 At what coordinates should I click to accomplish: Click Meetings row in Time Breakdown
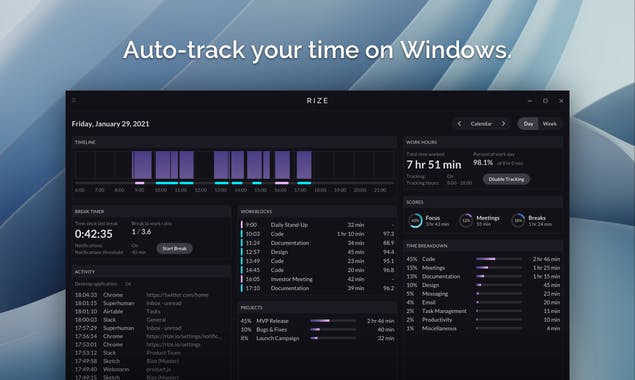click(x=483, y=268)
